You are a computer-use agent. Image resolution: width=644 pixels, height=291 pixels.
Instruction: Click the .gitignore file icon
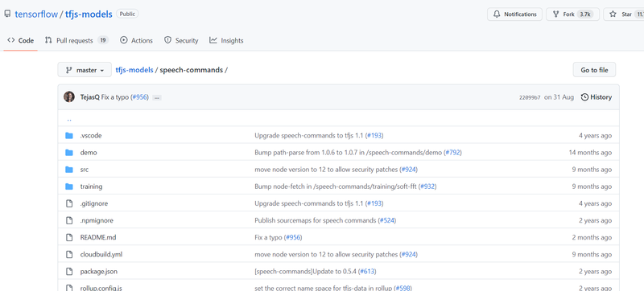(69, 203)
